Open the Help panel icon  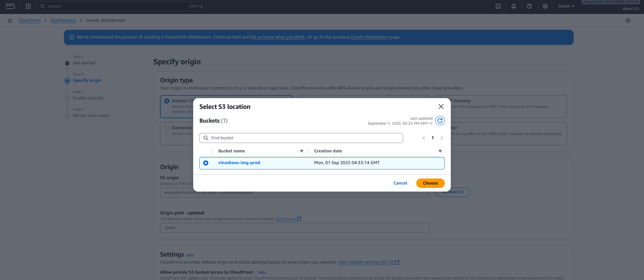click(x=530, y=6)
